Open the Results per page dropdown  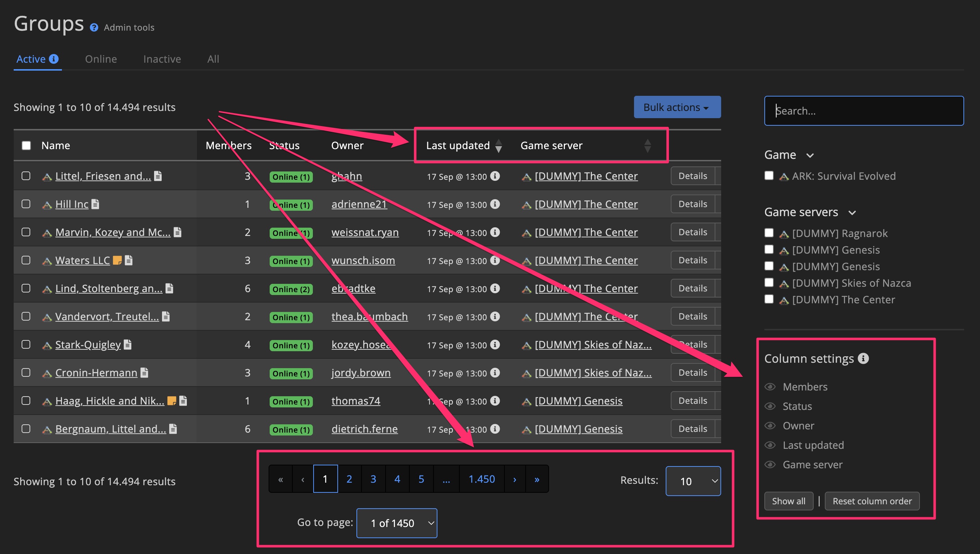pyautogui.click(x=693, y=481)
